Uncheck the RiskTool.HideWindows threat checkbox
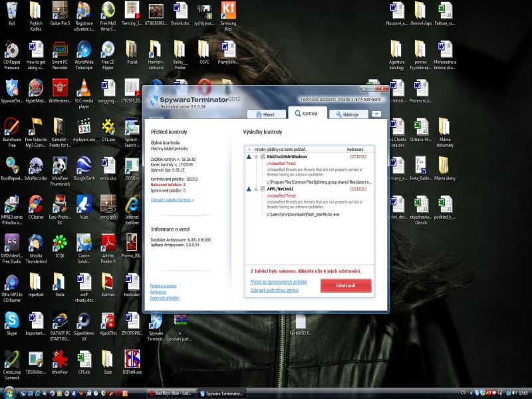532x399 pixels. (262, 156)
